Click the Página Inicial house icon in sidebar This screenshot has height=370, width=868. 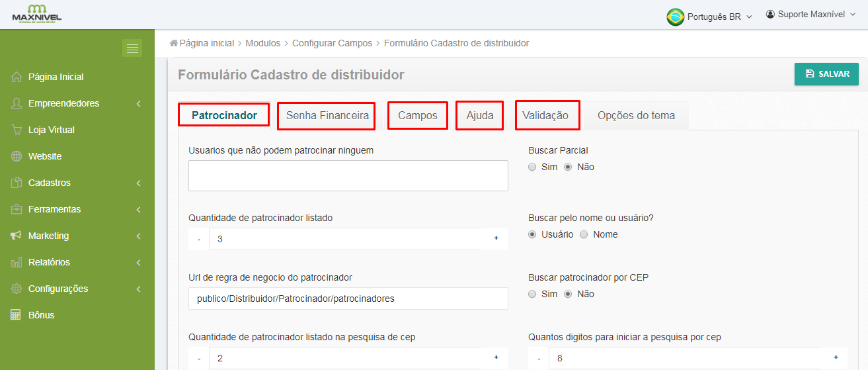(x=17, y=77)
